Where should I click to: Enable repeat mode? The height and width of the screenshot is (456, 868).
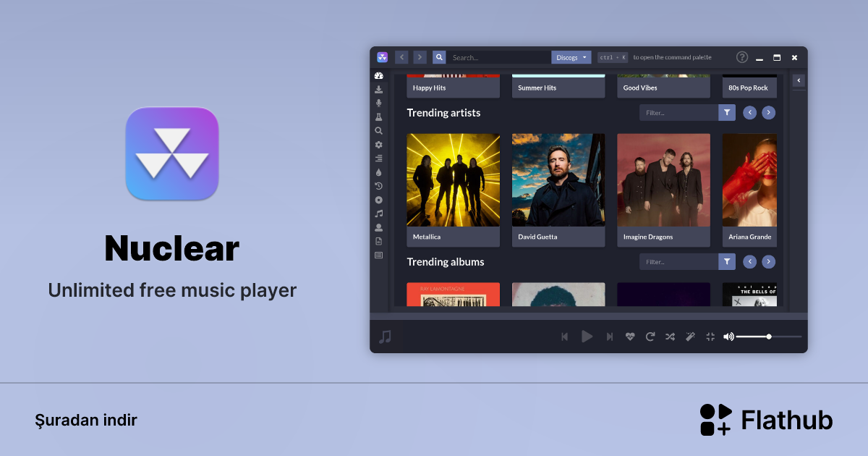(650, 337)
